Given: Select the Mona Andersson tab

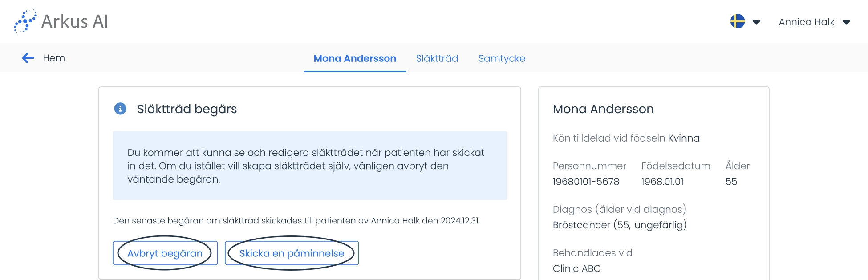Looking at the screenshot, I should [x=355, y=58].
